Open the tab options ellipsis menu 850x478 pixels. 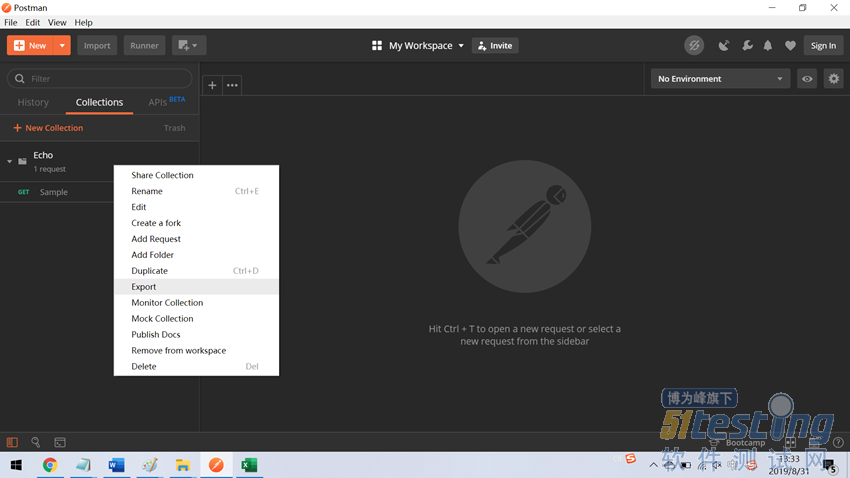point(232,85)
